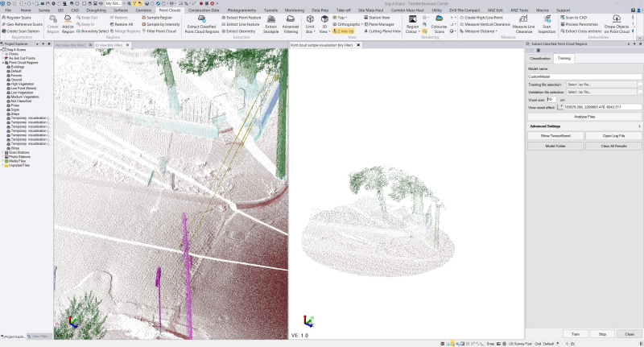Collapse the Point Cloud Regions tree node
The width and height of the screenshot is (644, 347).
[x=3, y=62]
